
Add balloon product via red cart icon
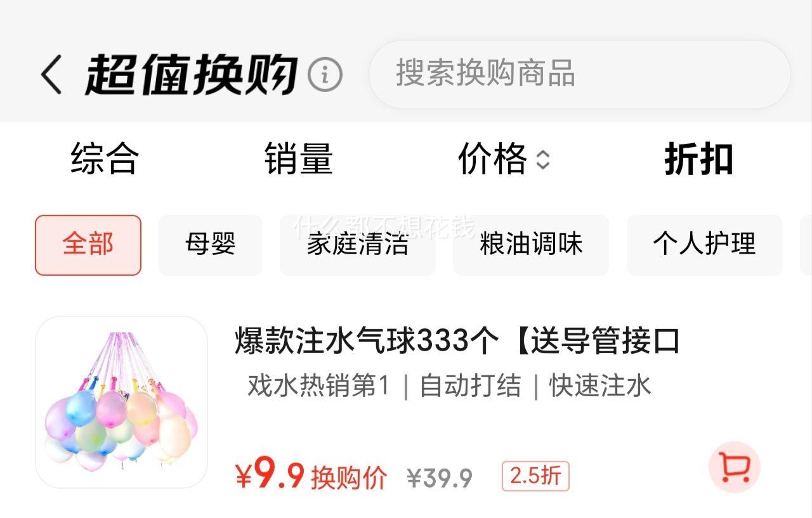coord(734,467)
